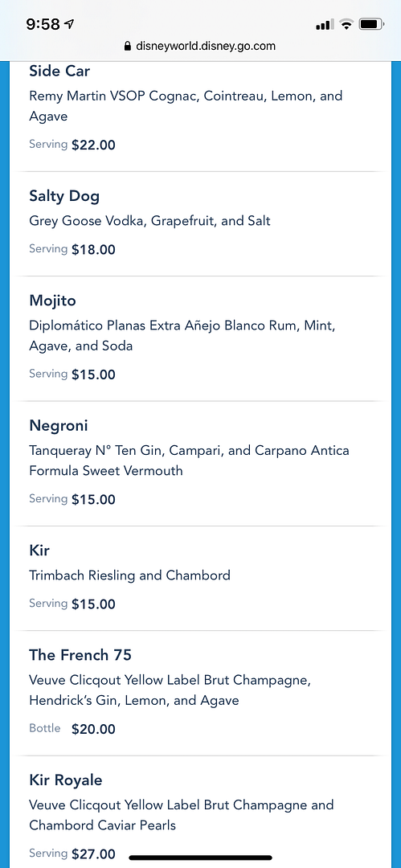Tap the Kir Royale title
The image size is (401, 868).
[x=66, y=780]
